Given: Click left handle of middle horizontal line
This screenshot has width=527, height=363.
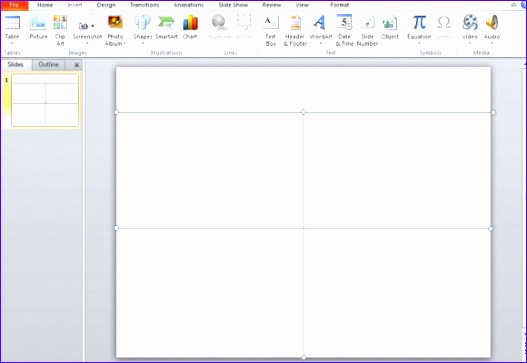Looking at the screenshot, I should pyautogui.click(x=116, y=228).
